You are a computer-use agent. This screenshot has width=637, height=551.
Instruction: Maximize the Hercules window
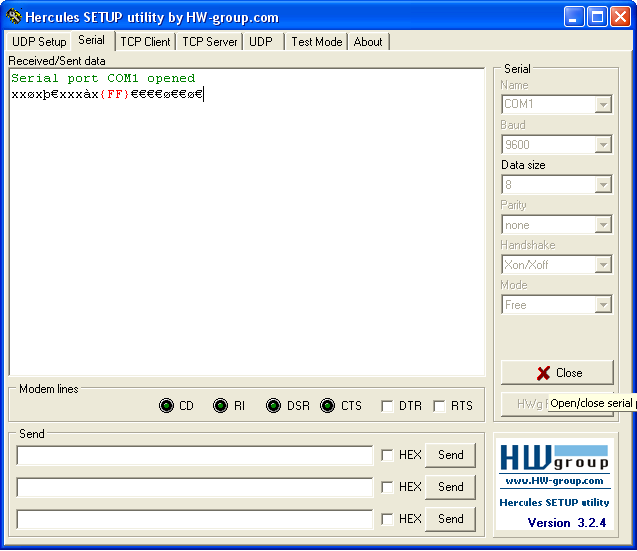(x=597, y=17)
